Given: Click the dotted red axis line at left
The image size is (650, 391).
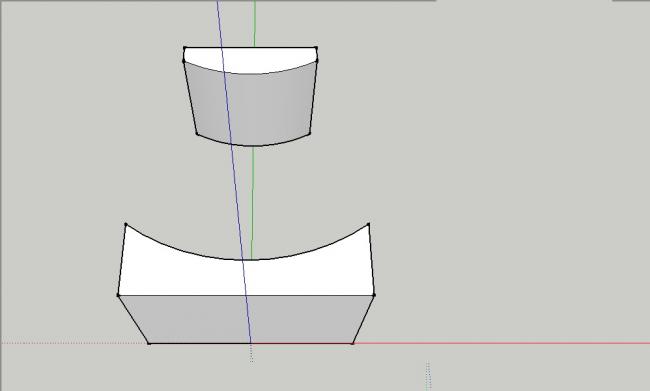Looking at the screenshot, I should [75, 343].
